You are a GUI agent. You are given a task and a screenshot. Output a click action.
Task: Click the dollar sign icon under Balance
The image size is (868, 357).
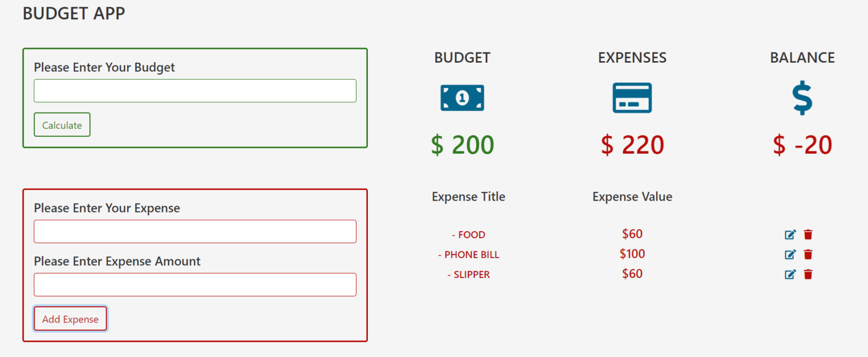802,98
